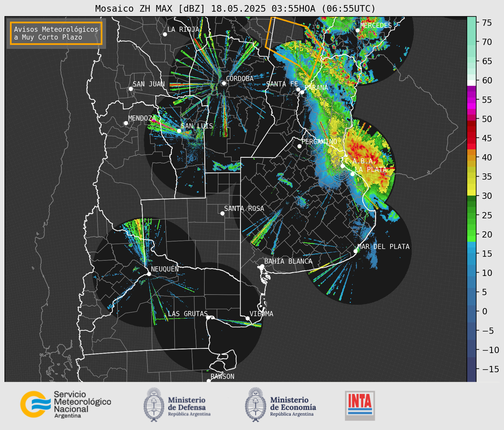Click the white dot marking Neuquén
The width and height of the screenshot is (504, 430).
click(149, 274)
